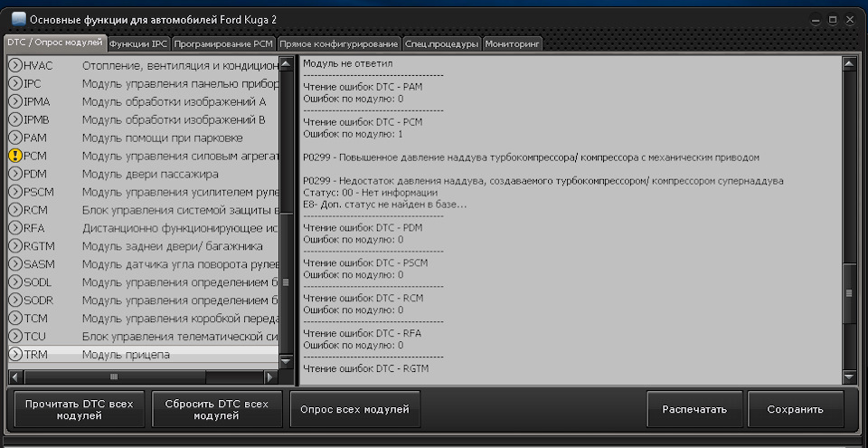Click the arrow icon beside RGTM module
The height and width of the screenshot is (448, 868).
(16, 245)
